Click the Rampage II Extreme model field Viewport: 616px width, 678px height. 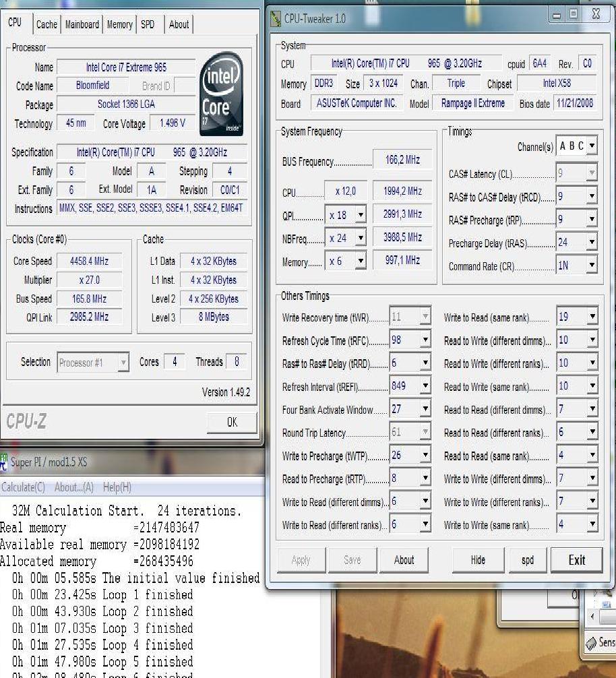473,103
